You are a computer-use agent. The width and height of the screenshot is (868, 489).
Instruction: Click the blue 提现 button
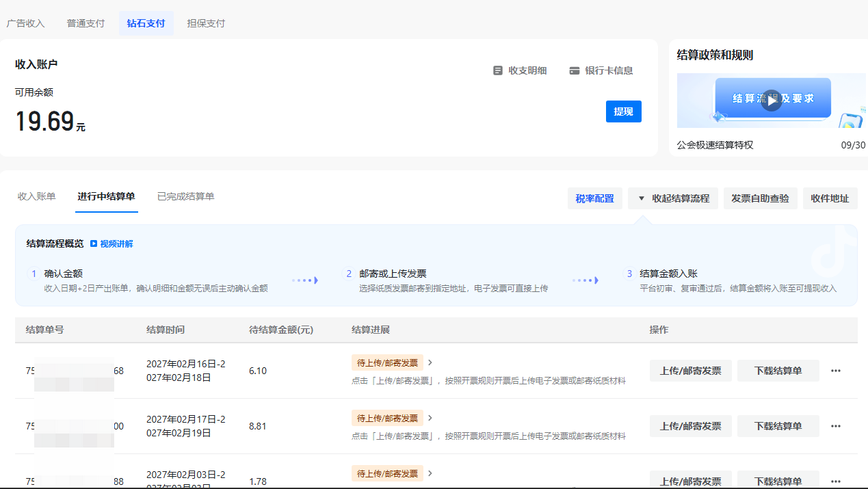623,111
